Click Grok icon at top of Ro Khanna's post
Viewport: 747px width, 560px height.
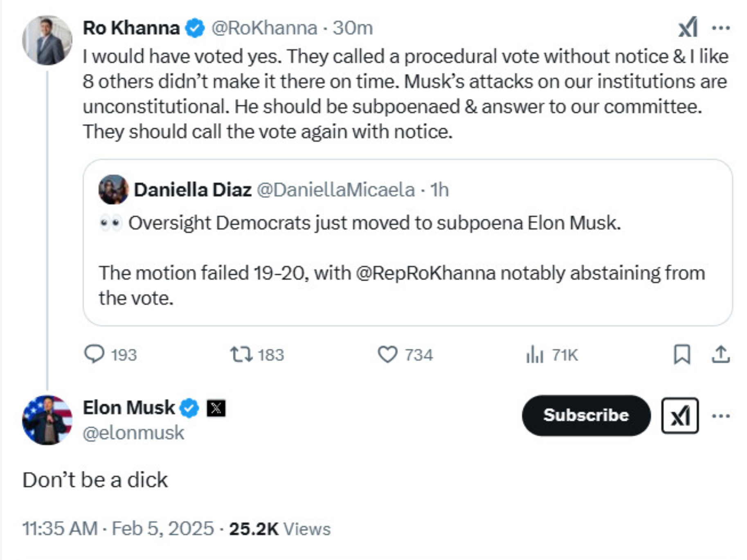(x=688, y=27)
